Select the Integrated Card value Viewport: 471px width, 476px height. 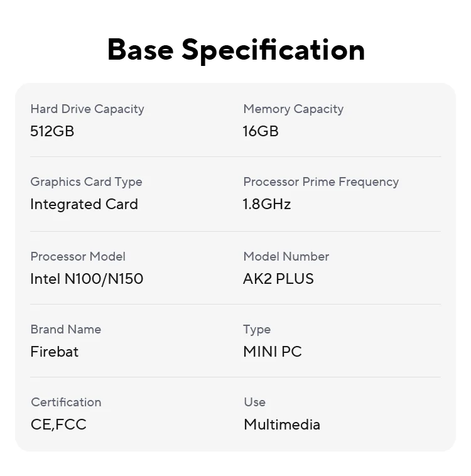84,204
